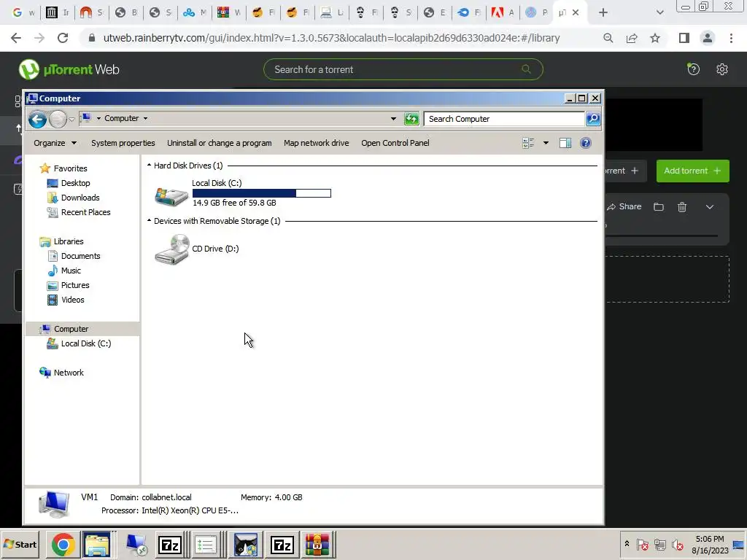The height and width of the screenshot is (560, 747).
Task: Click the uTorrent Web logo
Action: pos(69,69)
